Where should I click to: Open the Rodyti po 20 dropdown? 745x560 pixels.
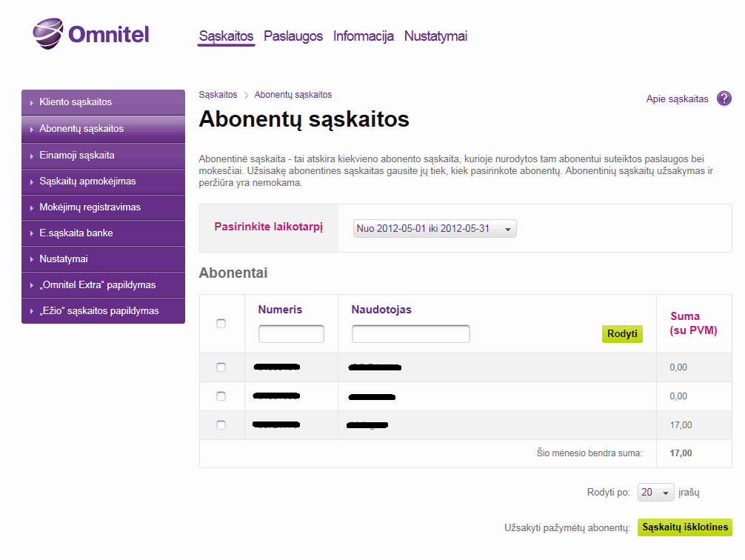click(655, 493)
